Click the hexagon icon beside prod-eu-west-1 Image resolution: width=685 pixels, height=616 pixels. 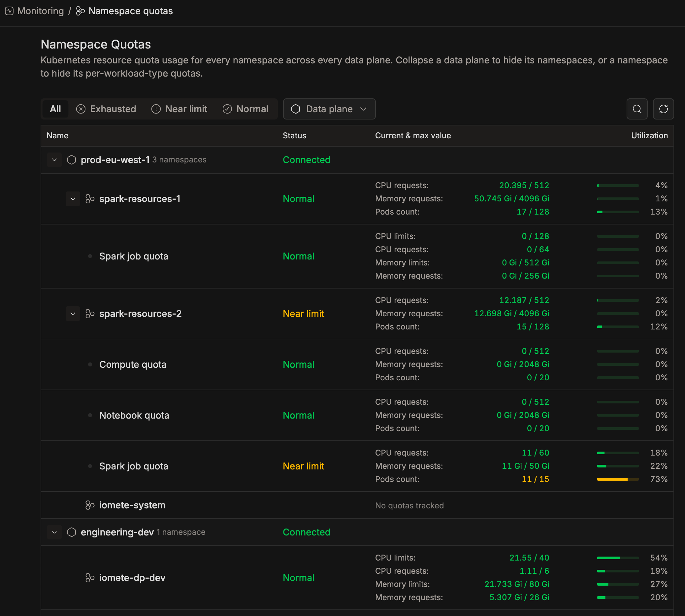71,160
